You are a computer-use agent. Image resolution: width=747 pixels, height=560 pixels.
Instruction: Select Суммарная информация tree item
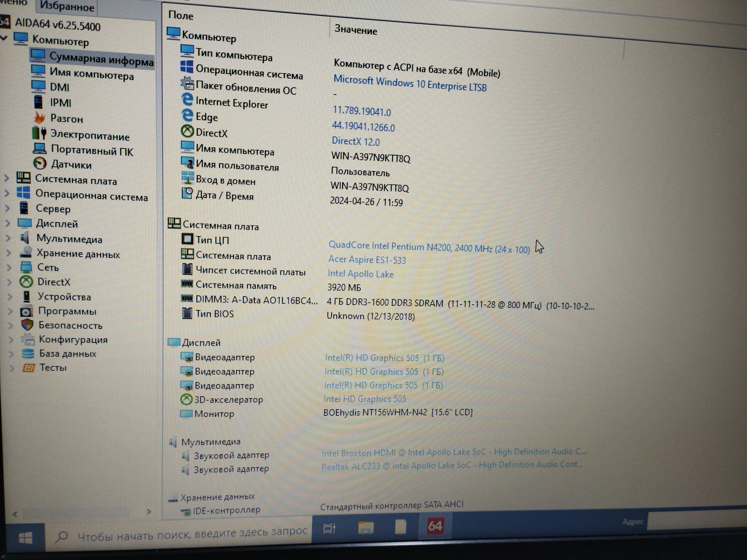coord(92,58)
